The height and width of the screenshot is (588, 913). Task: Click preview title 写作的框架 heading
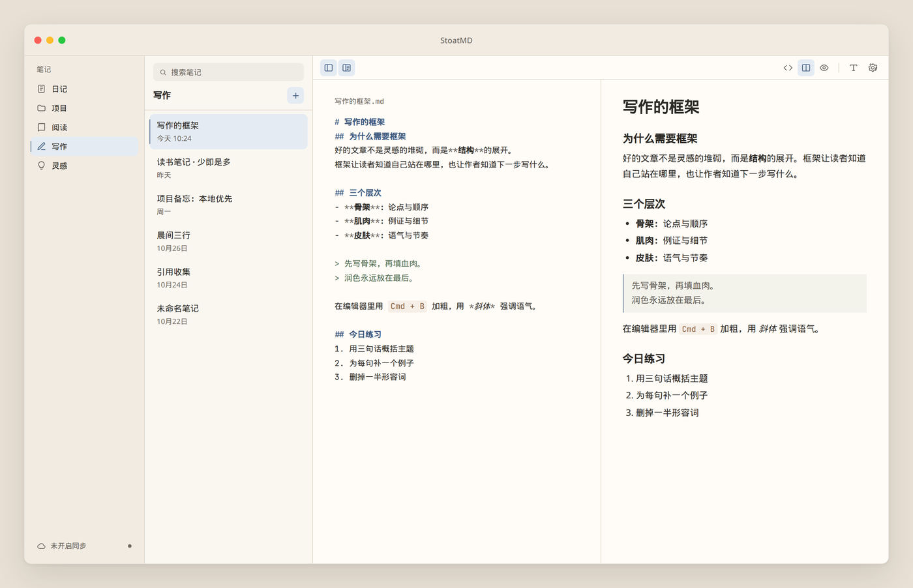click(661, 107)
